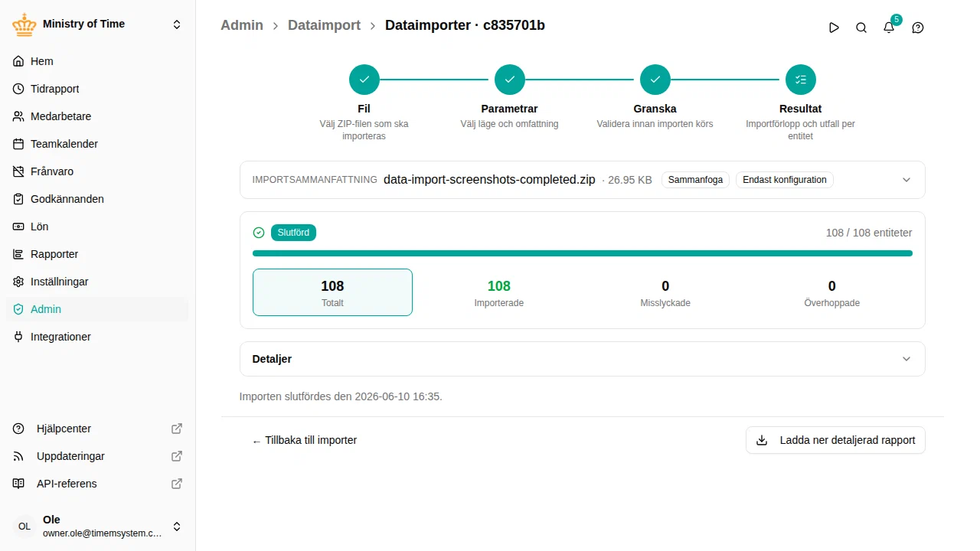Click Tillbaka till importer link
The image size is (980, 551).
pos(305,440)
